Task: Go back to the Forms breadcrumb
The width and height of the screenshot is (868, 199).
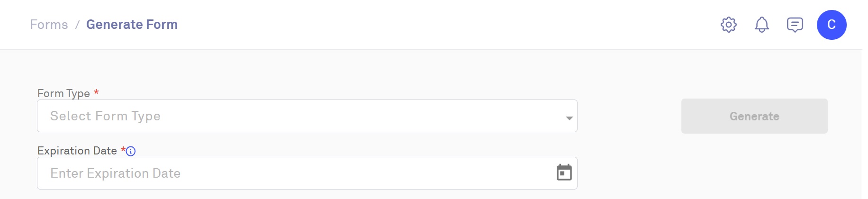Action: (x=49, y=25)
